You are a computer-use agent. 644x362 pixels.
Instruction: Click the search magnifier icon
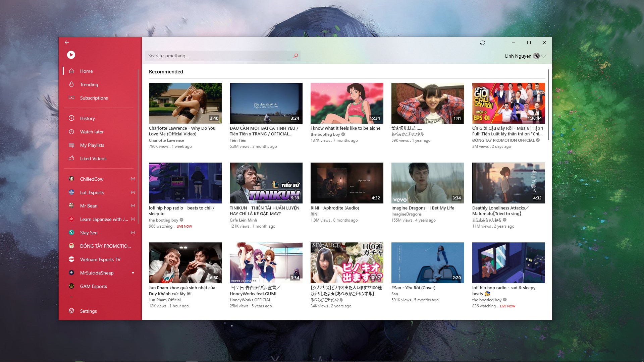295,56
